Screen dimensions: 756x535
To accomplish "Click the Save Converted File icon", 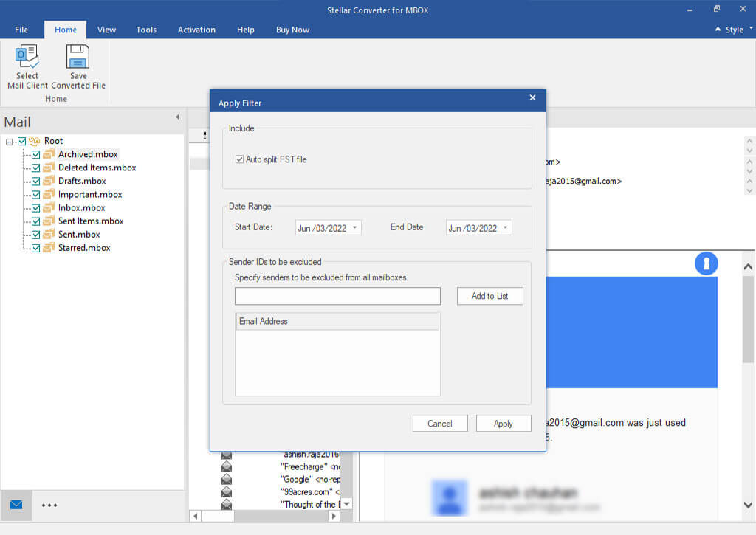I will click(78, 57).
